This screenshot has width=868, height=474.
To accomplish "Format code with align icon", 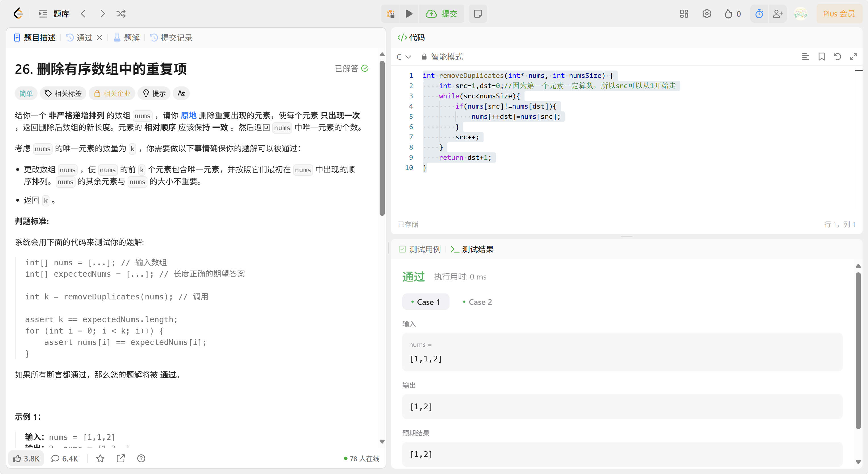I will 805,57.
